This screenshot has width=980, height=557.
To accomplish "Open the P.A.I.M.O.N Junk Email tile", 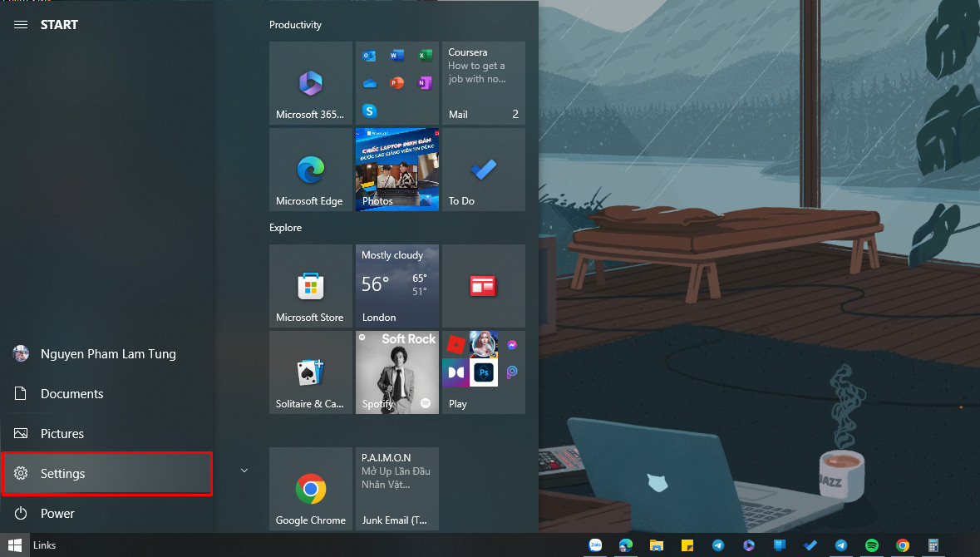I will (396, 488).
